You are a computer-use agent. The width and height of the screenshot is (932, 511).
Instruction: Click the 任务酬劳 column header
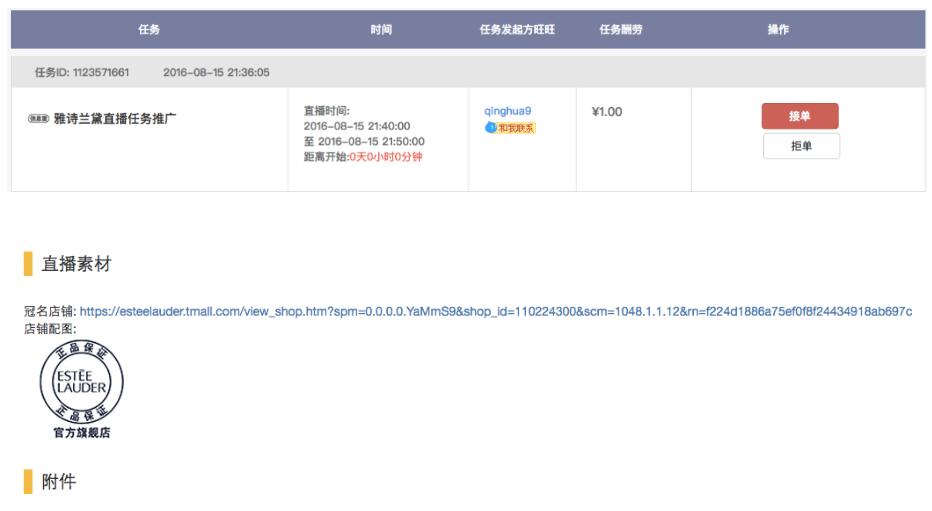click(x=620, y=30)
